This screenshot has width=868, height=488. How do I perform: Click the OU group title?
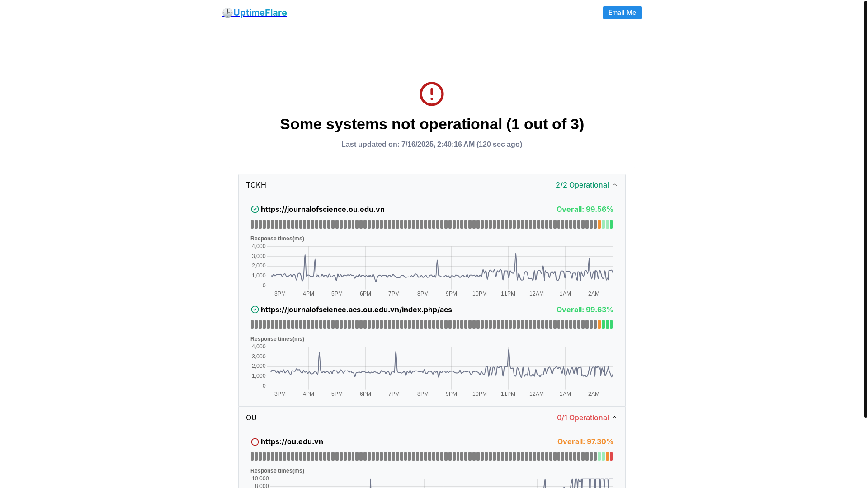pyautogui.click(x=251, y=418)
